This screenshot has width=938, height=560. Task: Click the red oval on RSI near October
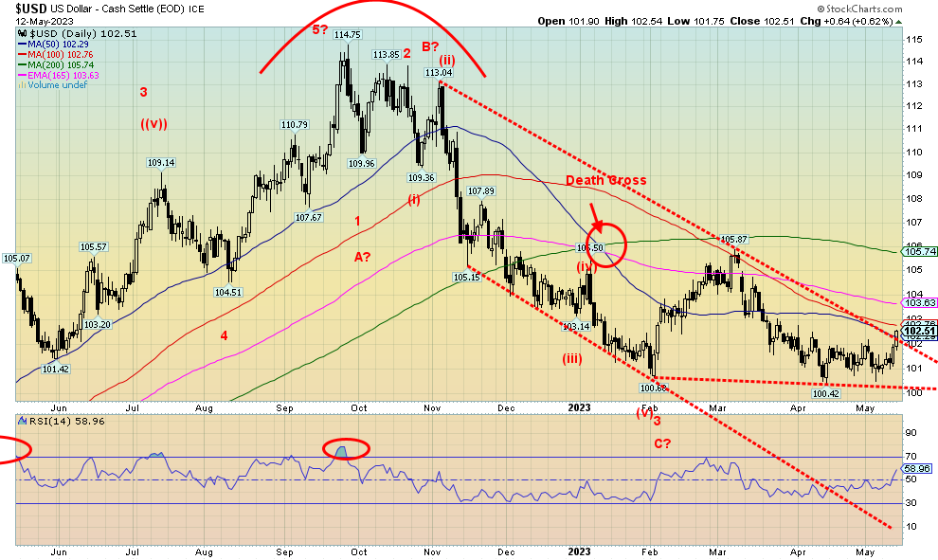pyautogui.click(x=346, y=450)
